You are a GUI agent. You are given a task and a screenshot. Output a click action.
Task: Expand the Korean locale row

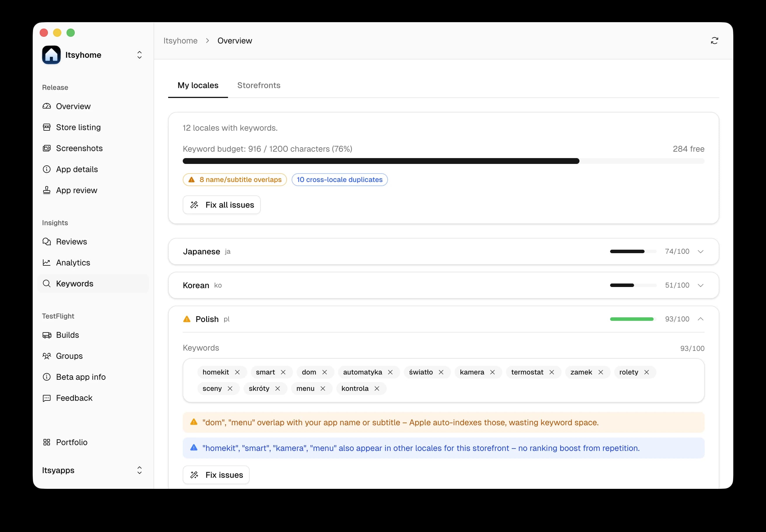(x=701, y=285)
